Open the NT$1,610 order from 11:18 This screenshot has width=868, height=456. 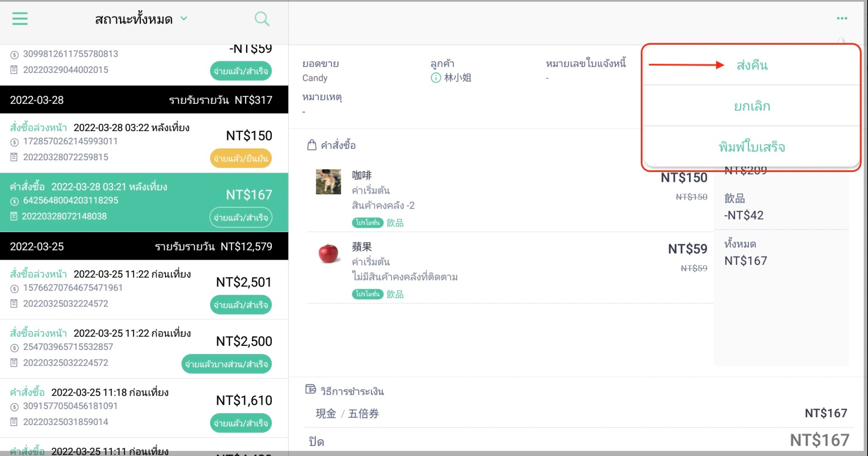[144, 408]
